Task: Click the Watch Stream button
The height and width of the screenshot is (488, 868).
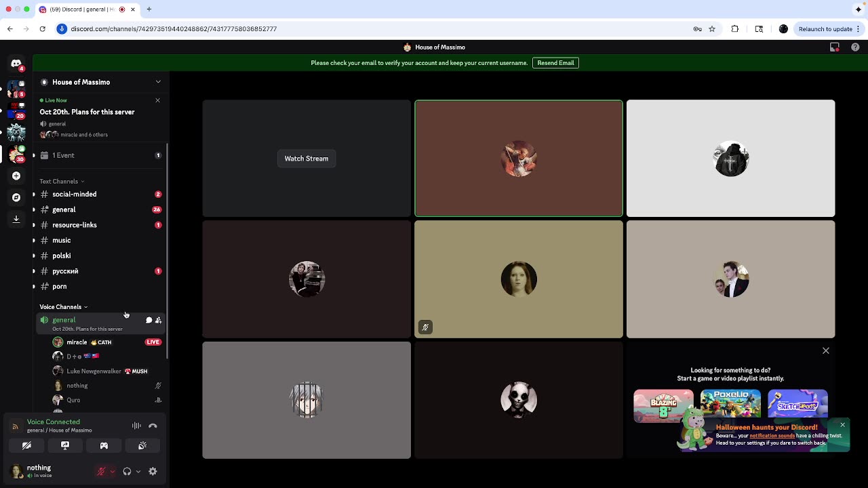Action: click(x=307, y=159)
